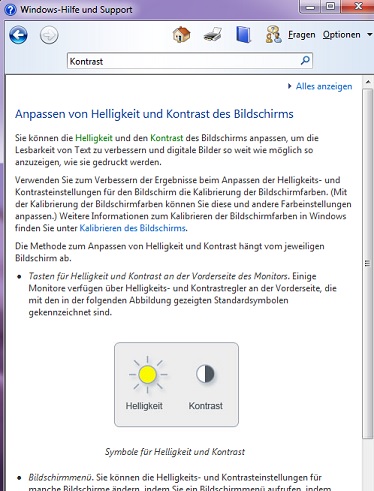
Task: Start search with the magnifier icon
Action: click(x=305, y=61)
